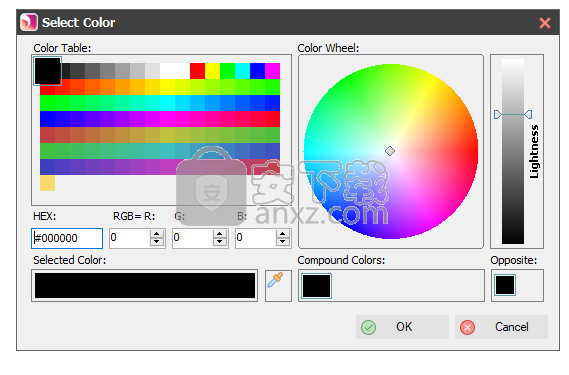Select the black compound color swatch
569x375 pixels.
316,286
